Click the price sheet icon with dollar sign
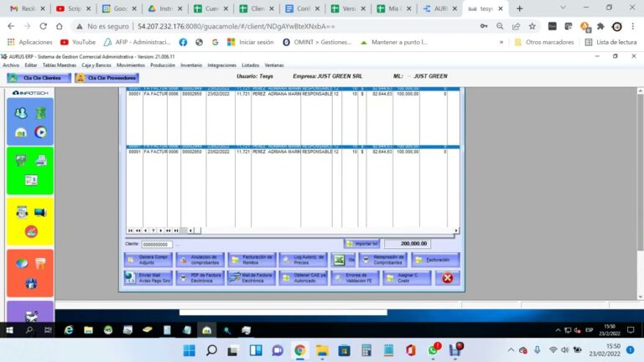 pyautogui.click(x=31, y=180)
